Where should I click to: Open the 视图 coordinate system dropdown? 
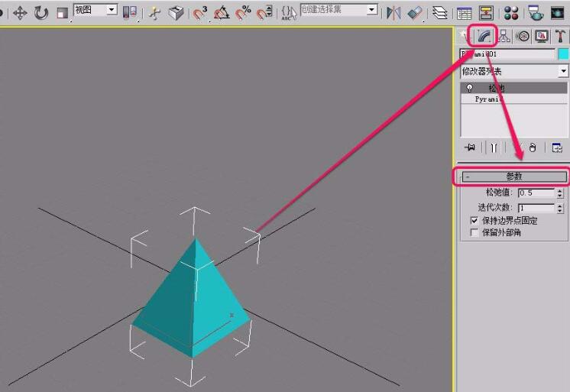click(96, 10)
